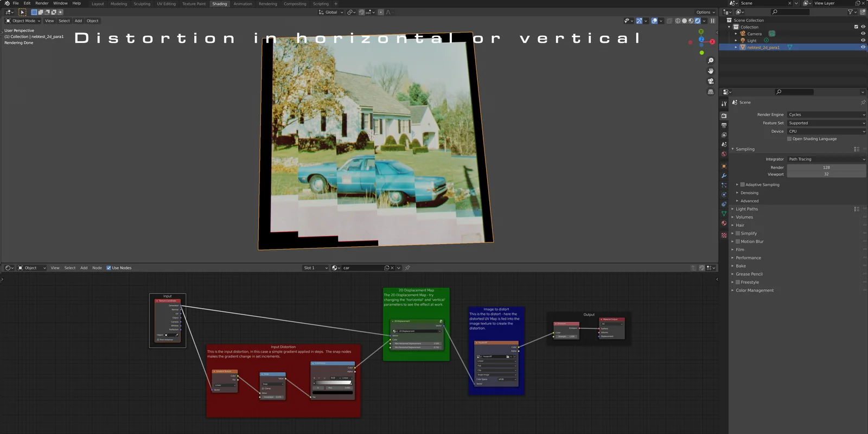Open the Render properties tab icon
The width and height of the screenshot is (868, 434).
(x=724, y=116)
